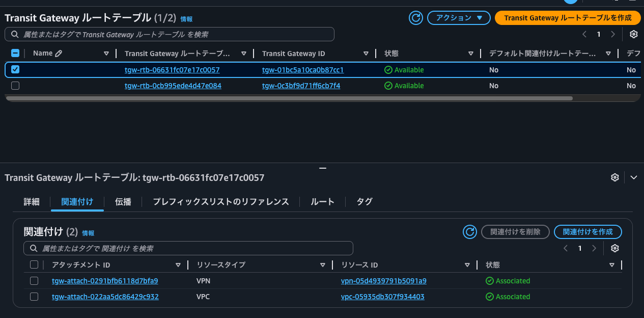Sort by Name column arrow

pos(106,54)
